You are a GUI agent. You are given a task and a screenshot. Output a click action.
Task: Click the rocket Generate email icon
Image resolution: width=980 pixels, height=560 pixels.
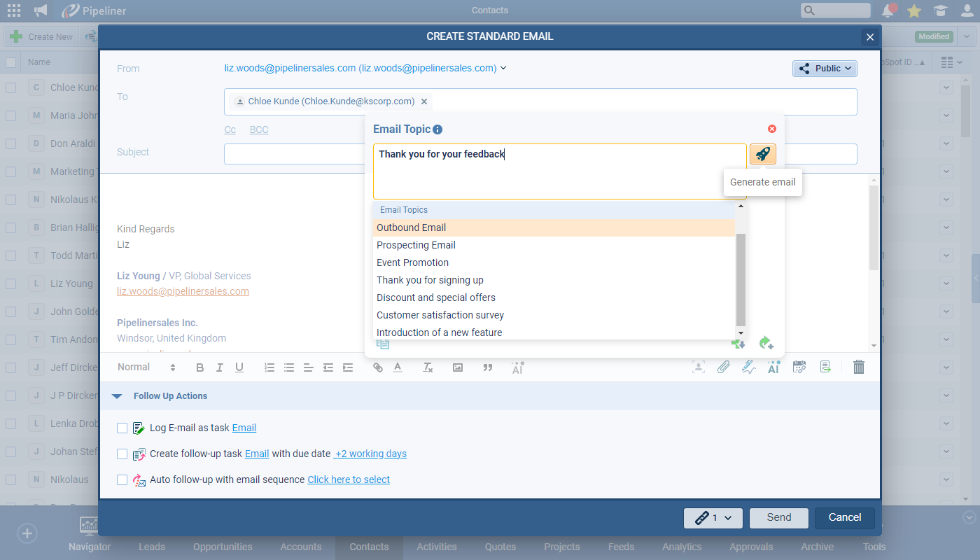762,154
